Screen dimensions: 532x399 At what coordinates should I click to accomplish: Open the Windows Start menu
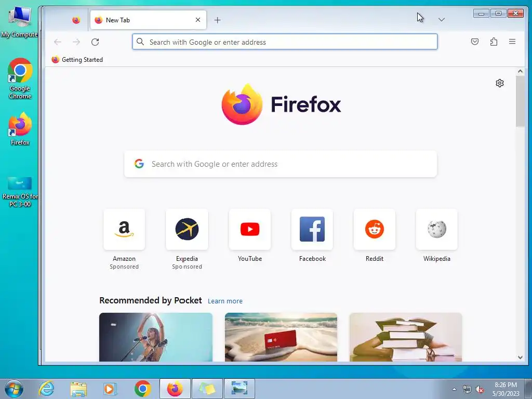[14, 389]
